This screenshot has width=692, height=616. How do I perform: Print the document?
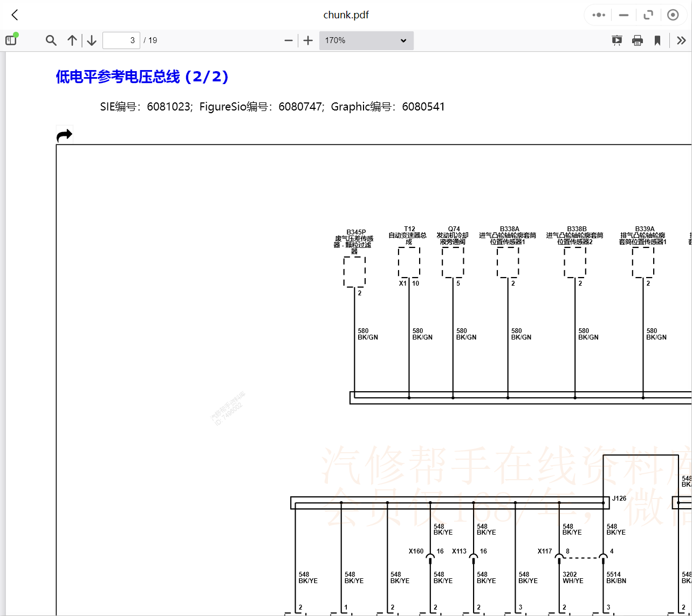point(638,40)
